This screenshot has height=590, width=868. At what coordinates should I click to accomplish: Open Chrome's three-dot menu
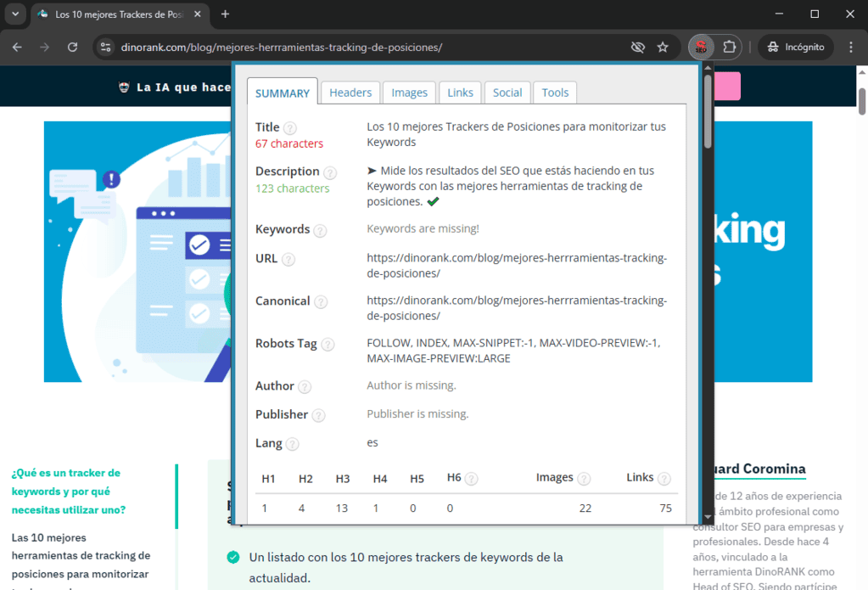tap(851, 47)
